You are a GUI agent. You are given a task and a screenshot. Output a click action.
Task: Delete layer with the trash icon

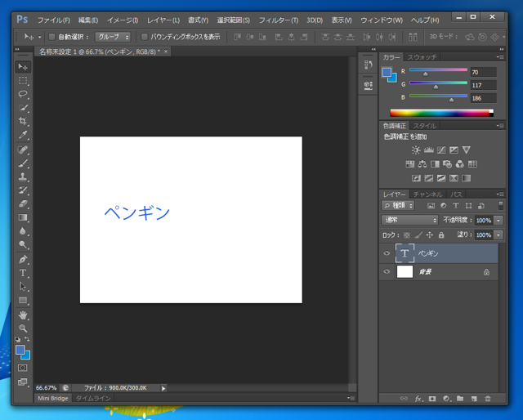(488, 398)
